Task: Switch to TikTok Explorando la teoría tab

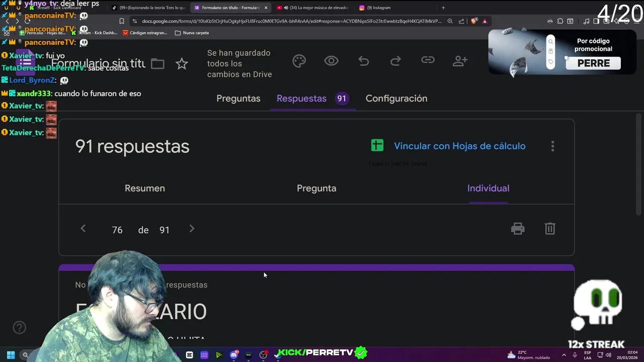Action: pyautogui.click(x=148, y=8)
